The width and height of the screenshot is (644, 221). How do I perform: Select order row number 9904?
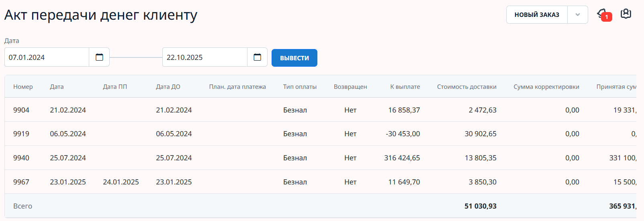coord(21,110)
